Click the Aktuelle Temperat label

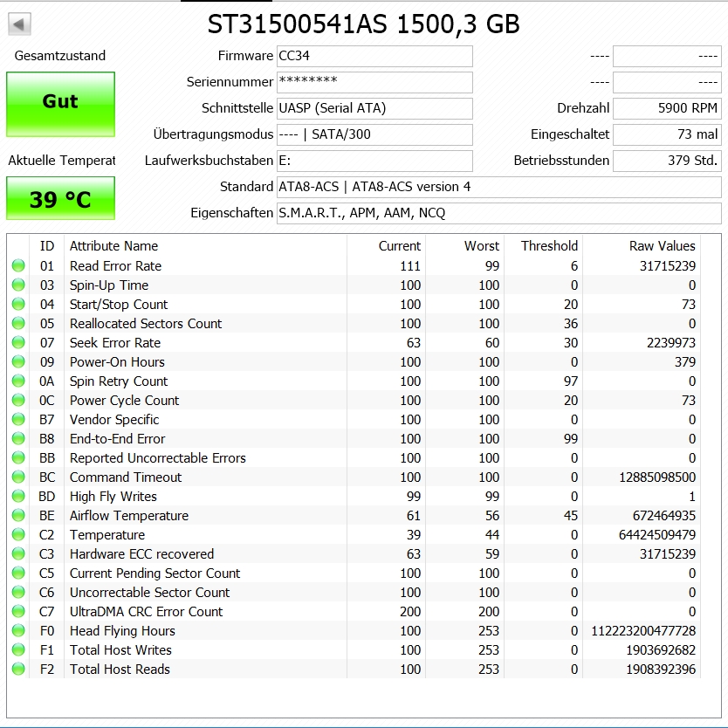(61, 161)
